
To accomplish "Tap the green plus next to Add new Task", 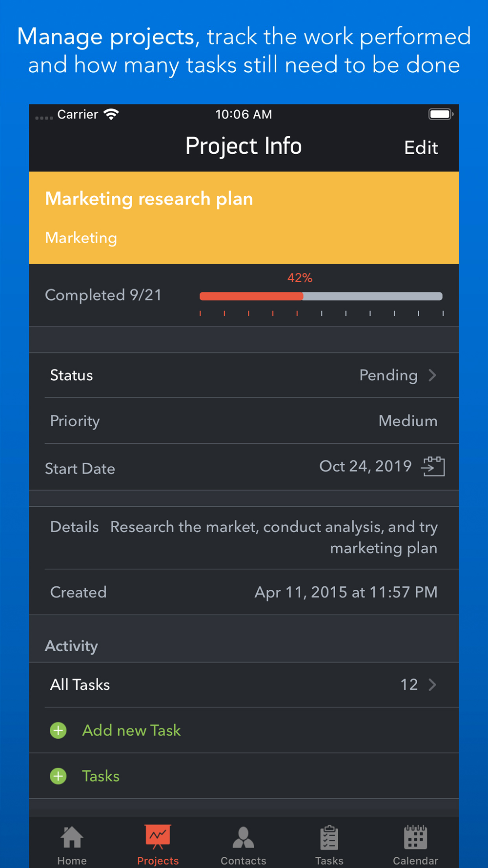I will pyautogui.click(x=59, y=730).
